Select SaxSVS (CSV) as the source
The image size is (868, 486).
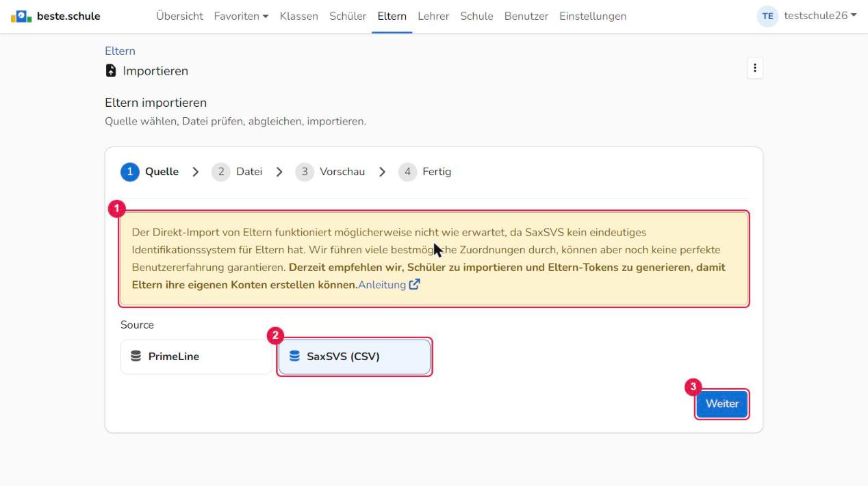pos(355,357)
